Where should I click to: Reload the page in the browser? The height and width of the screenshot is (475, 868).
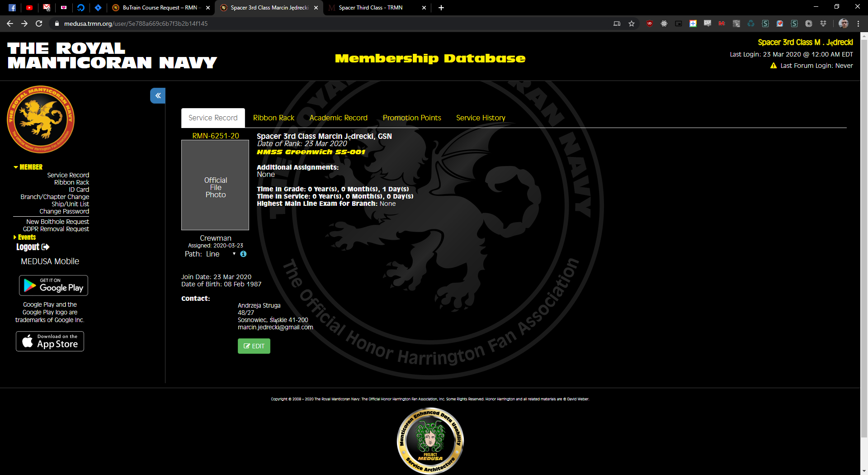click(x=39, y=24)
